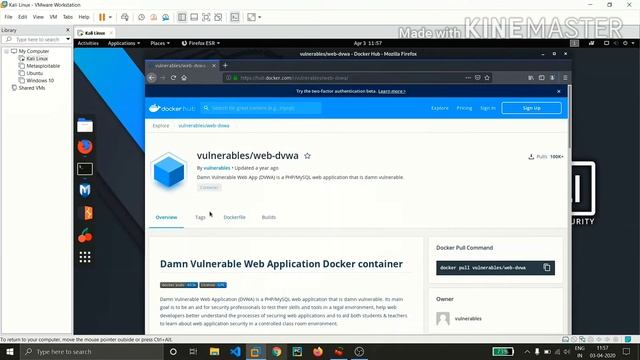Viewport: 640px width, 360px height.
Task: Click the Docker Hub search box
Action: point(261,108)
